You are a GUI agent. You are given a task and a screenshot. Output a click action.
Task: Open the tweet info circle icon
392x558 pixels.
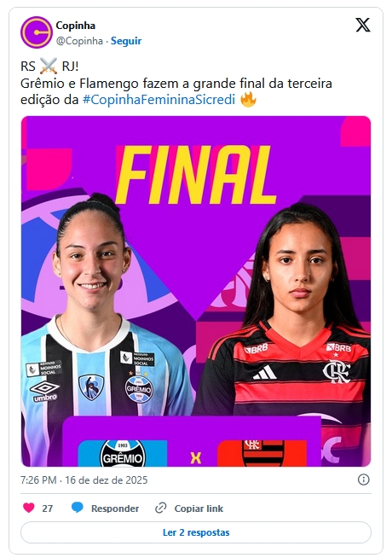363,480
